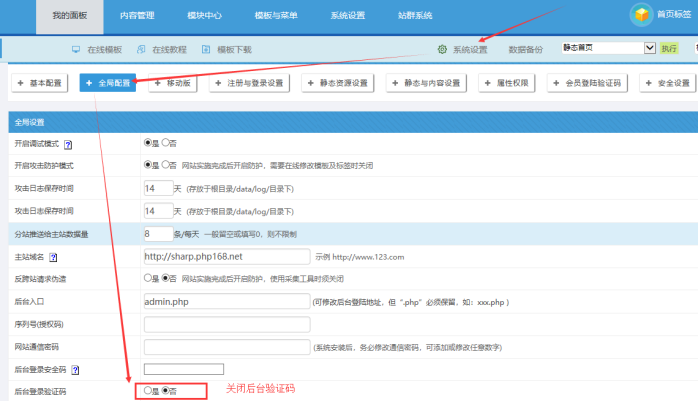Select 是 for 后台登录验证码
Viewport: 698px width, 401px height.
point(149,390)
